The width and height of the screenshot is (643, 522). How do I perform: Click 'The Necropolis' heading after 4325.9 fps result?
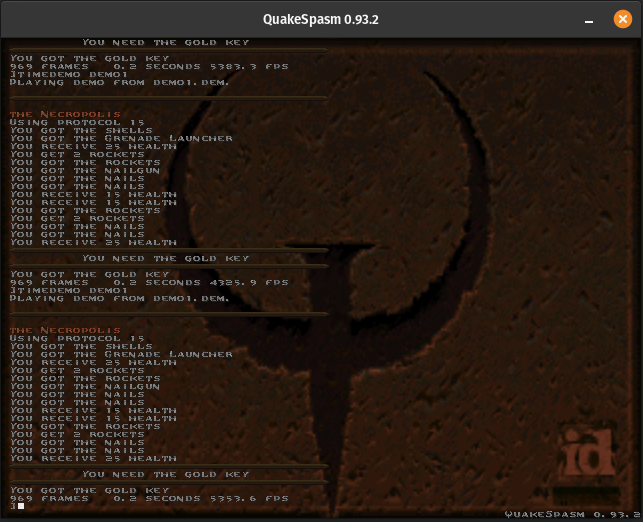point(65,331)
